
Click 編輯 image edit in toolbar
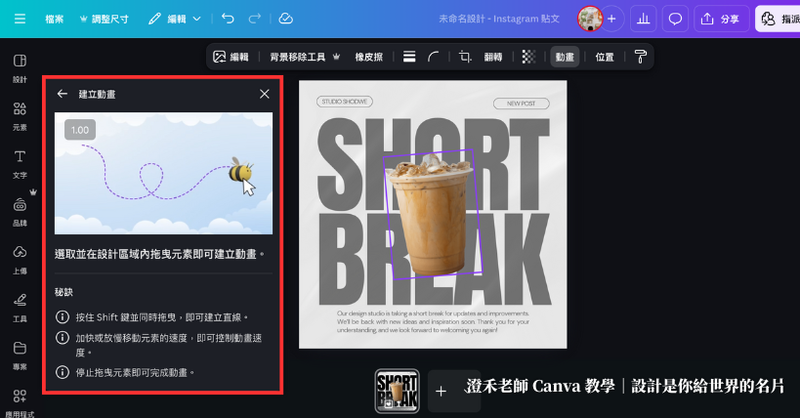(x=231, y=57)
